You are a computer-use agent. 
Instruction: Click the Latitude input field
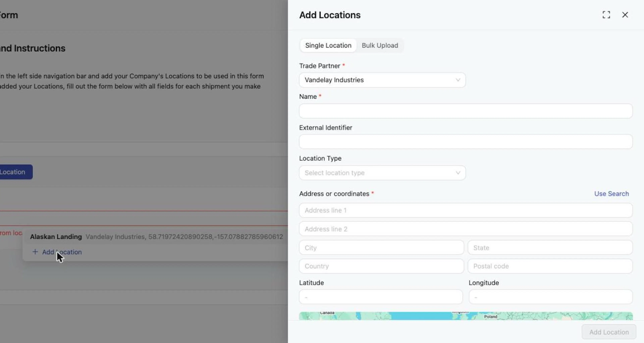pyautogui.click(x=381, y=297)
